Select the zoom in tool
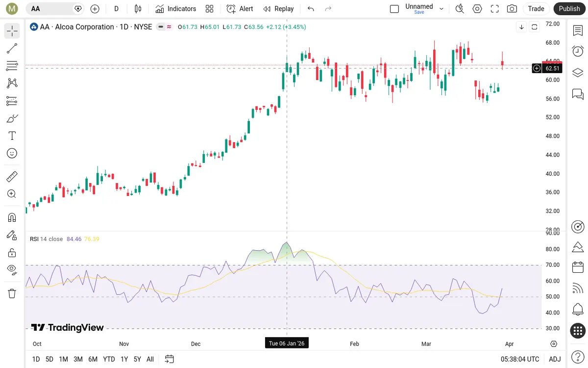Image resolution: width=588 pixels, height=368 pixels. [12, 194]
